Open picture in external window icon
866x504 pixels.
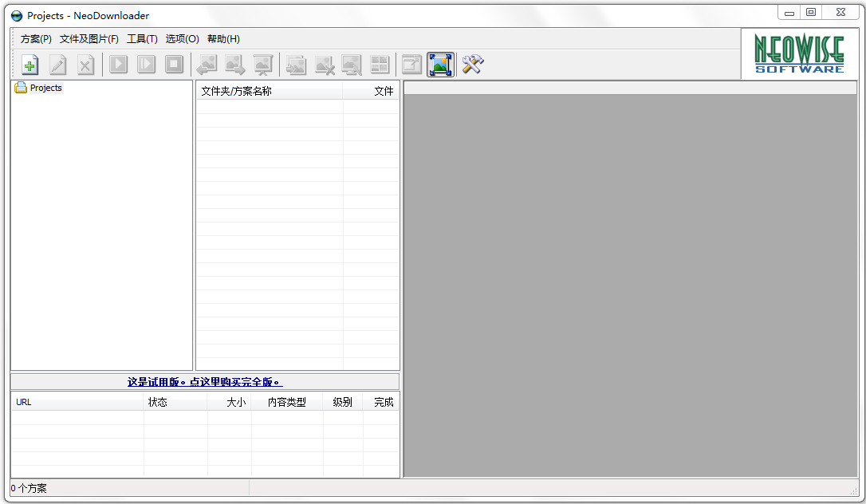(x=411, y=65)
